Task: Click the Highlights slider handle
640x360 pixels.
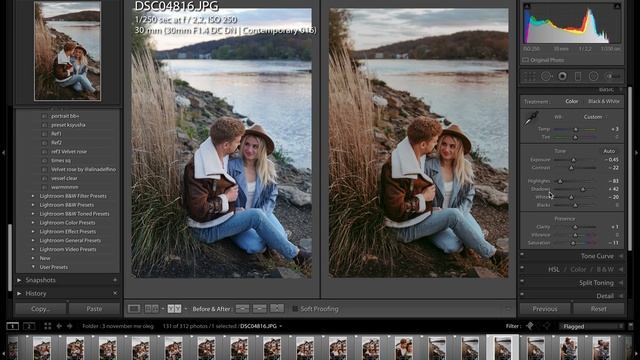Action: [560, 181]
